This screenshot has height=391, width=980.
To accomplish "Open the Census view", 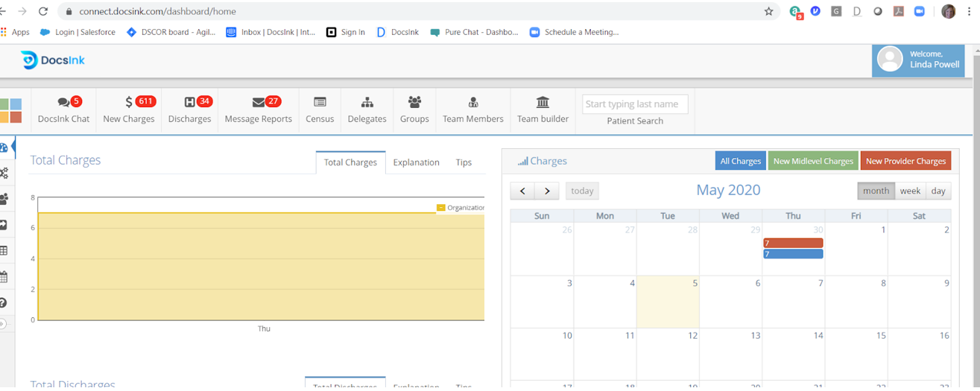I will coord(320,109).
